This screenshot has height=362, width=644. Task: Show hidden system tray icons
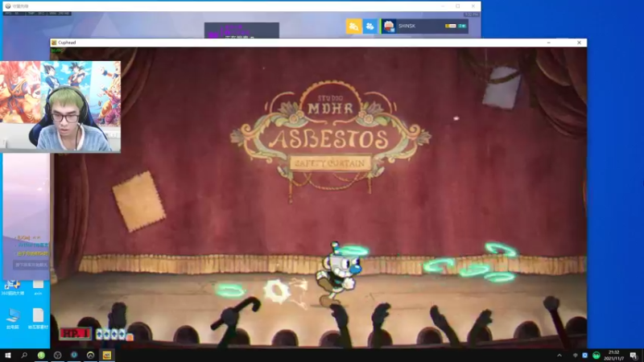pyautogui.click(x=559, y=356)
